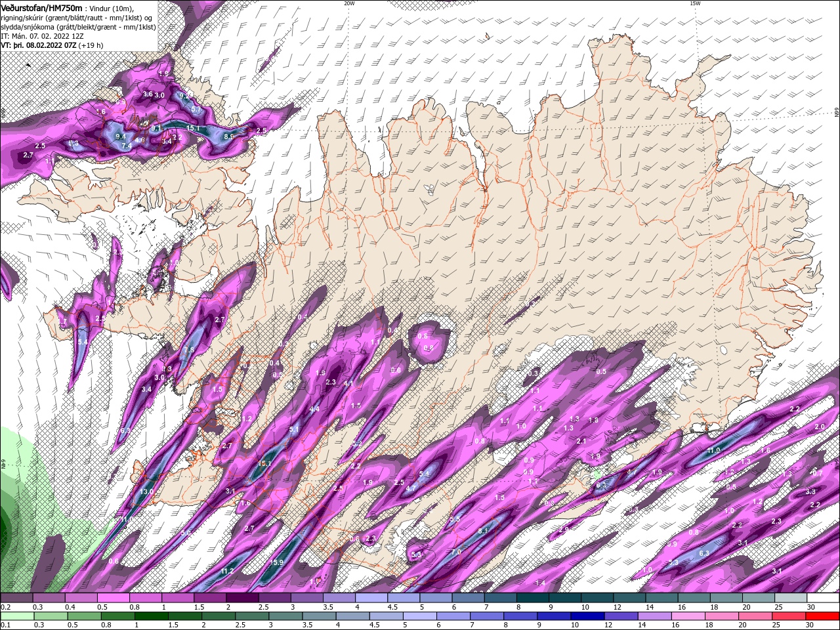
Task: Click the 5.4 precipitation value in south Iceland
Action: [424, 474]
